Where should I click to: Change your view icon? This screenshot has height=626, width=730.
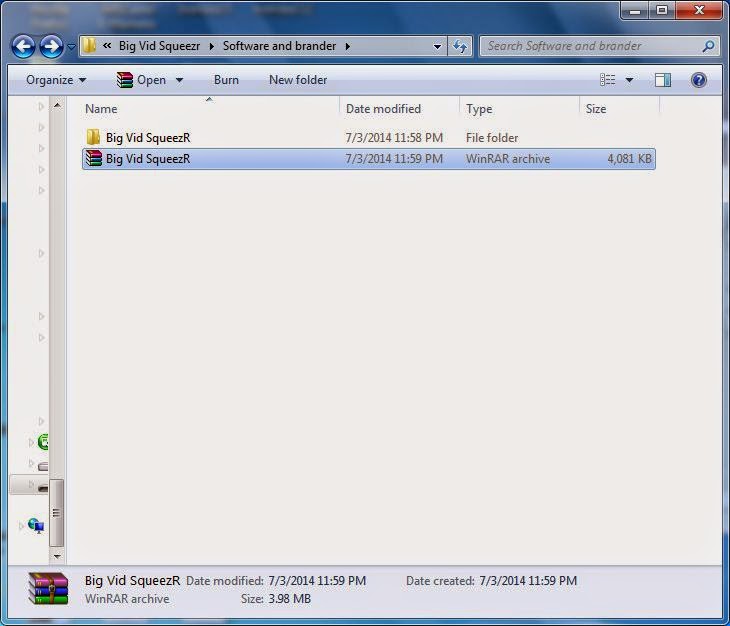[608, 80]
